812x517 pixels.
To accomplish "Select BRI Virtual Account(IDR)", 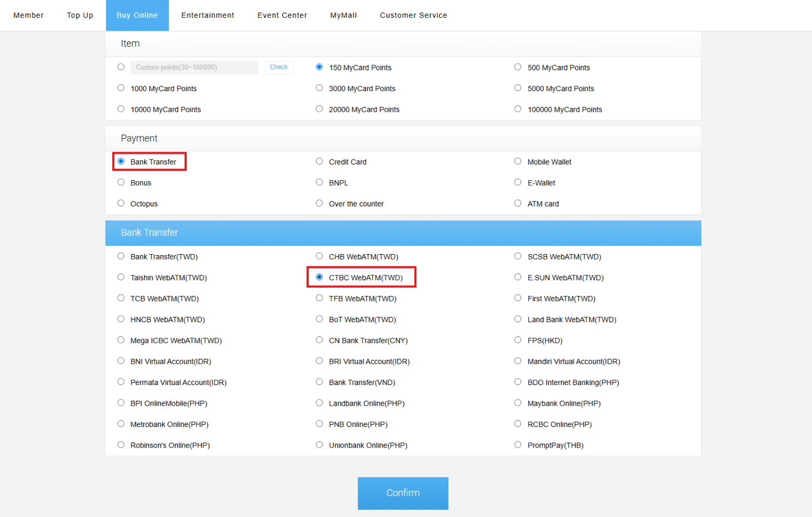I will coord(319,361).
